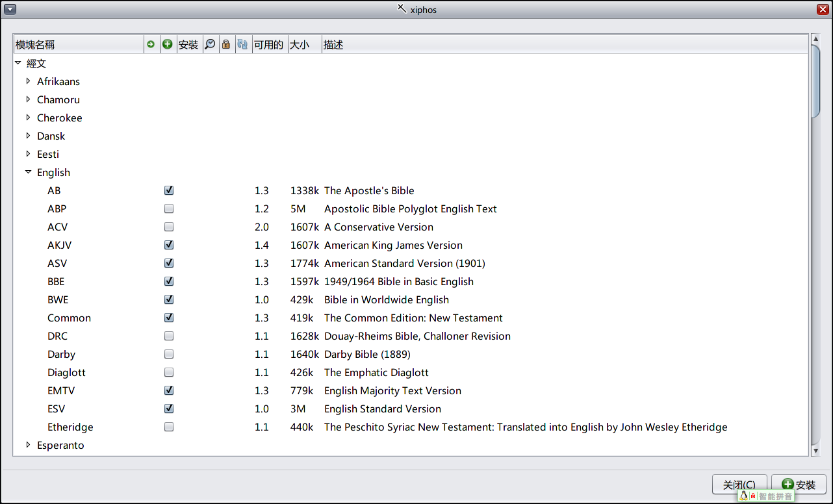Expand the Dansk language node
This screenshot has width=833, height=504.
coord(28,136)
